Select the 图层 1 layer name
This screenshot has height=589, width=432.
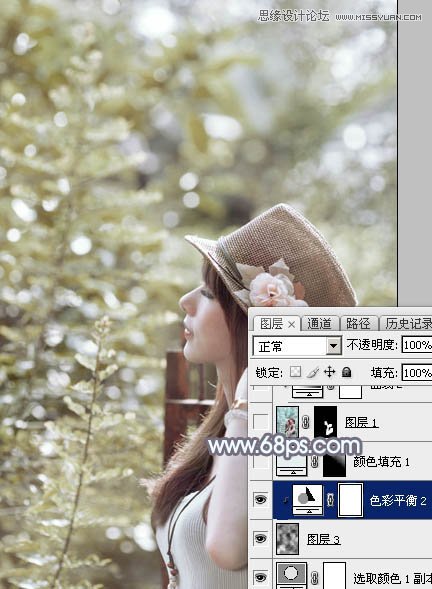361,423
